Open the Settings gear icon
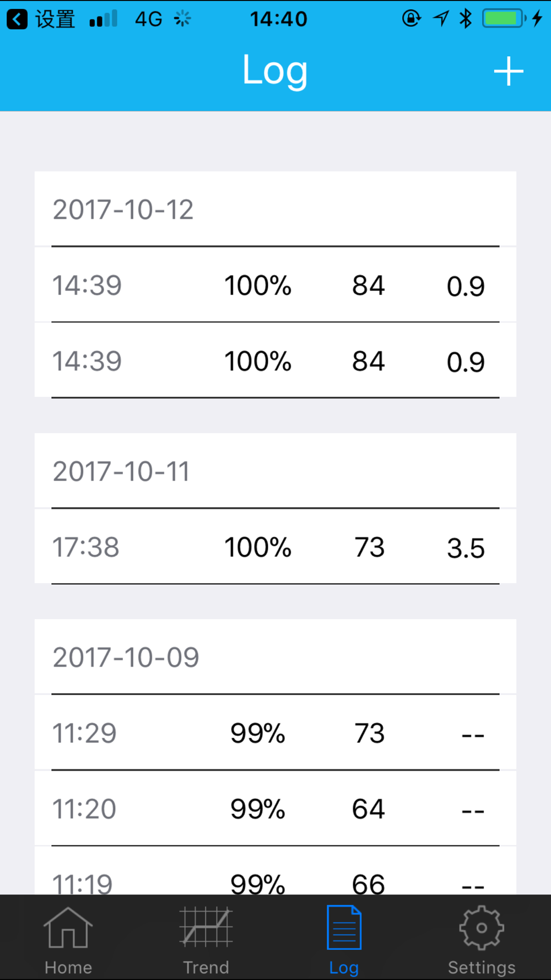Screen dimensions: 551x980 point(482,928)
